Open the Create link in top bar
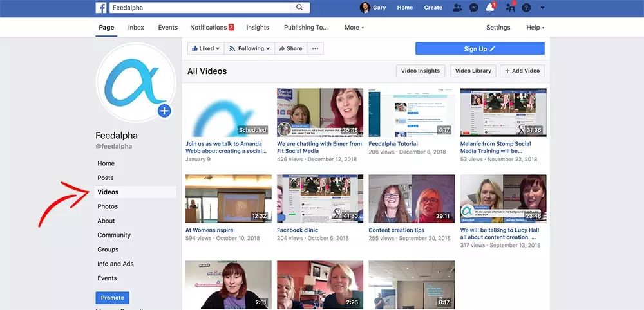The height and width of the screenshot is (310, 644). pos(433,7)
